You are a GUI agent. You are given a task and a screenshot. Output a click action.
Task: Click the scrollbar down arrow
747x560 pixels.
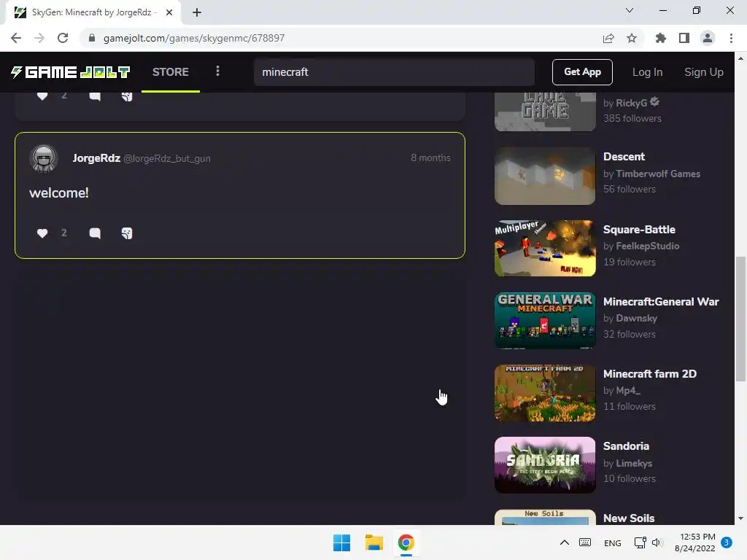coord(740,518)
